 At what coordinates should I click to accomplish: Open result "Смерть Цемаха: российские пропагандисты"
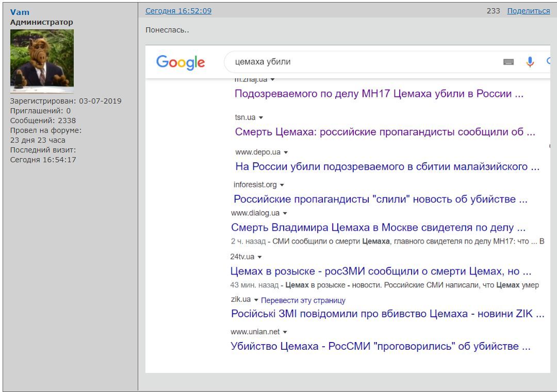(x=385, y=132)
